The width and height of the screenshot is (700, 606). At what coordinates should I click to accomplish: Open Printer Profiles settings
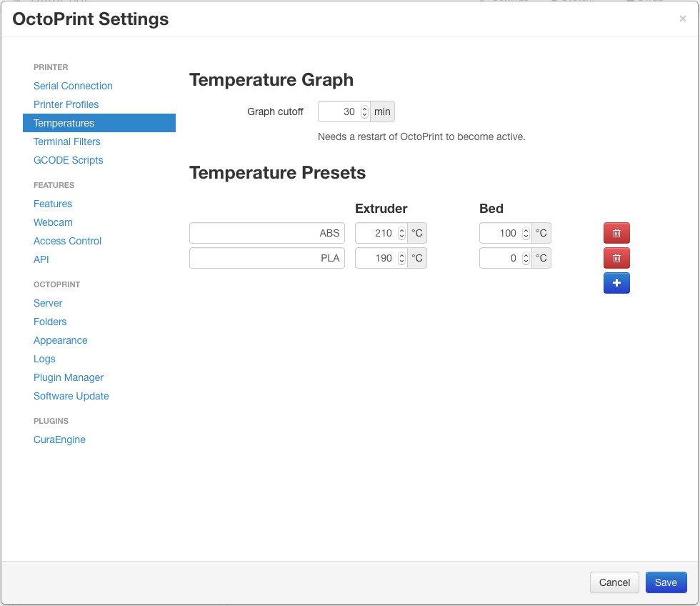pos(66,104)
